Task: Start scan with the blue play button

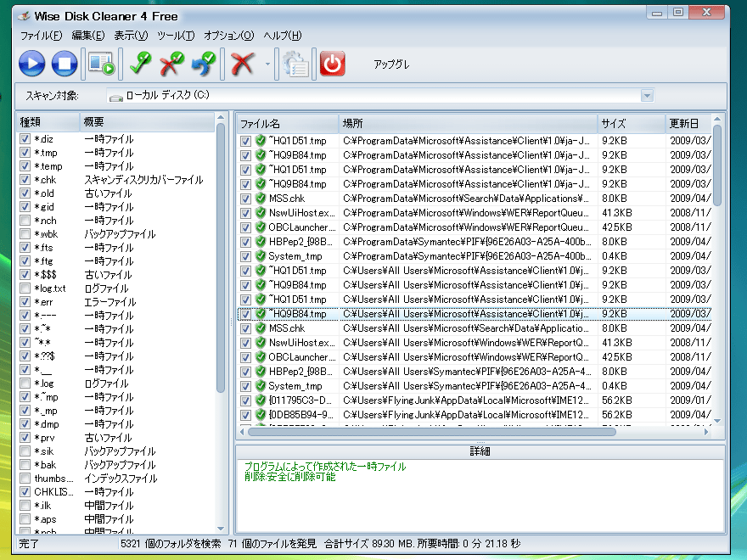Action: tap(32, 64)
